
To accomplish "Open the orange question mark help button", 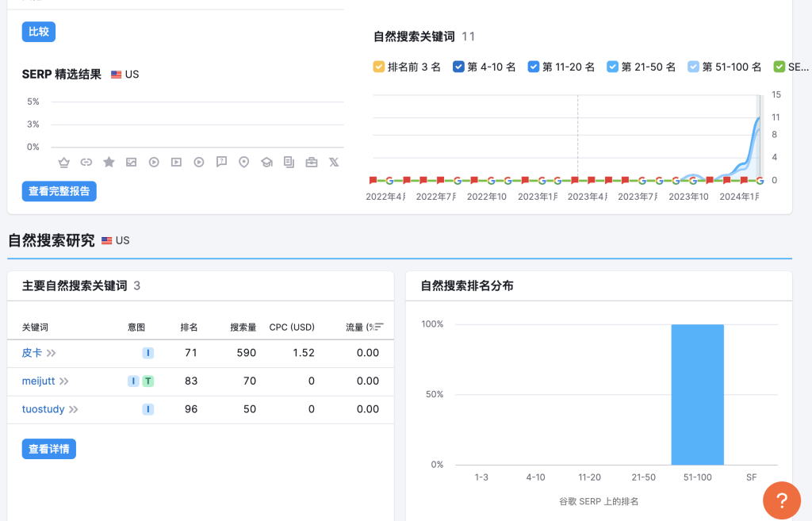I will click(x=782, y=500).
